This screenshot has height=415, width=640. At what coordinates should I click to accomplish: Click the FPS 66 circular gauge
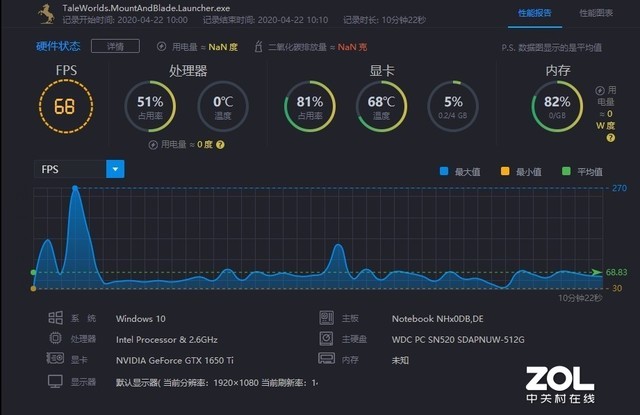66,106
